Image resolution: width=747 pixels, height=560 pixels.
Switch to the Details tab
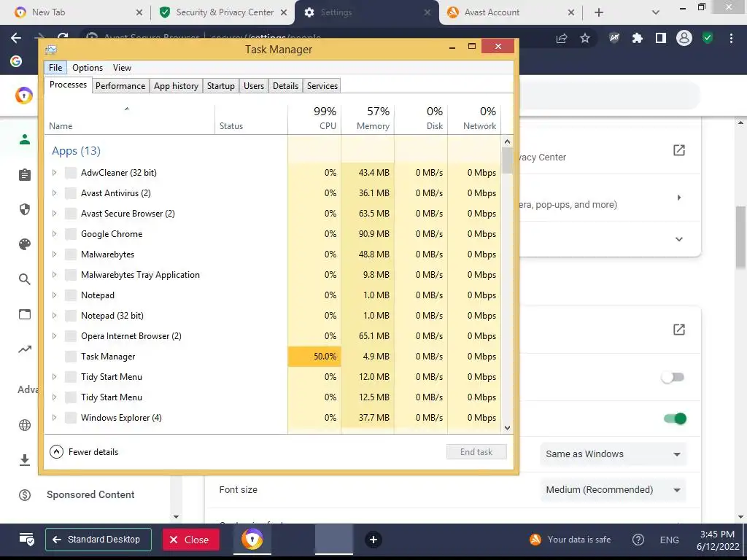(285, 86)
